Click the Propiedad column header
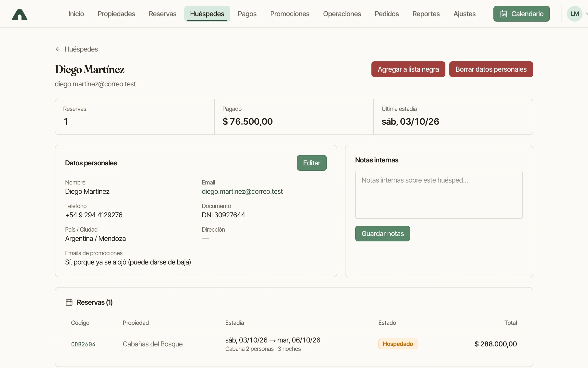 pos(135,323)
